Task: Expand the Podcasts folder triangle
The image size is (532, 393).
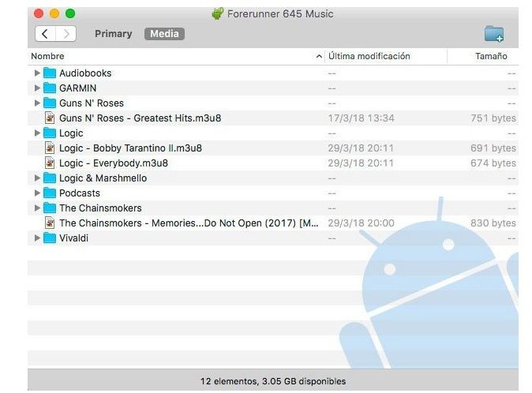Action: pyautogui.click(x=37, y=193)
